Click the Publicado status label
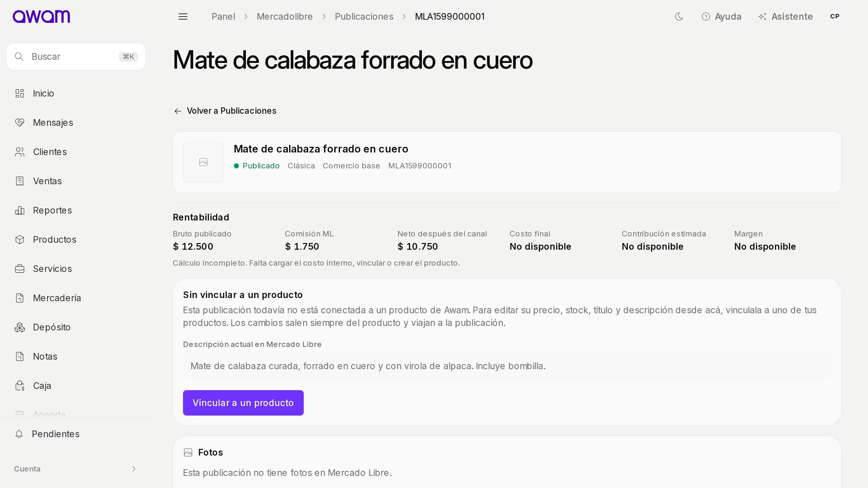The image size is (868, 488). 261,166
